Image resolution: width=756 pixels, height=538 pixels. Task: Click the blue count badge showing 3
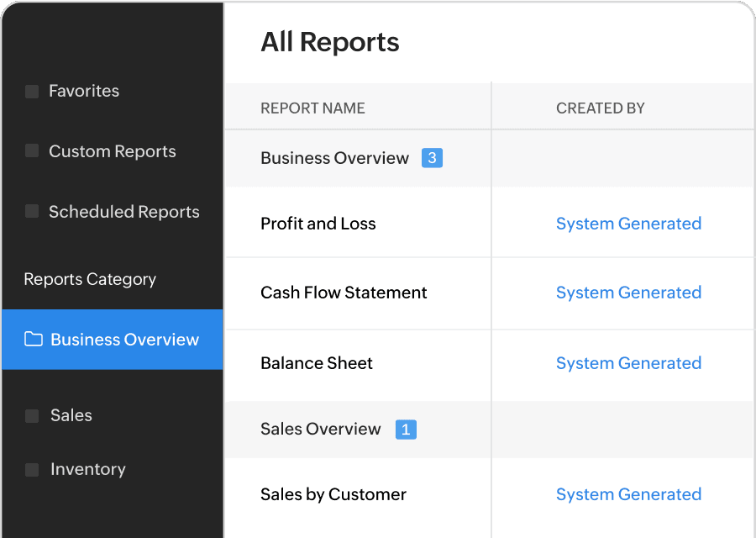click(432, 158)
